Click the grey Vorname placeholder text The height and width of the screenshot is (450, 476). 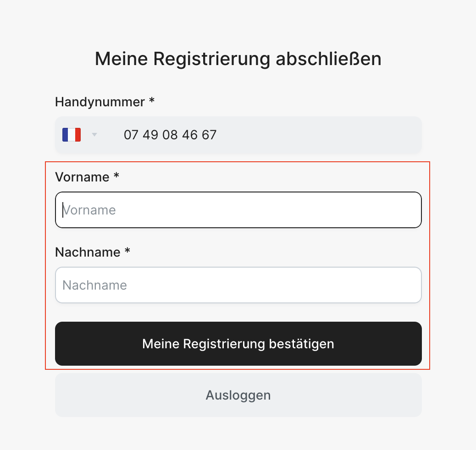click(90, 210)
